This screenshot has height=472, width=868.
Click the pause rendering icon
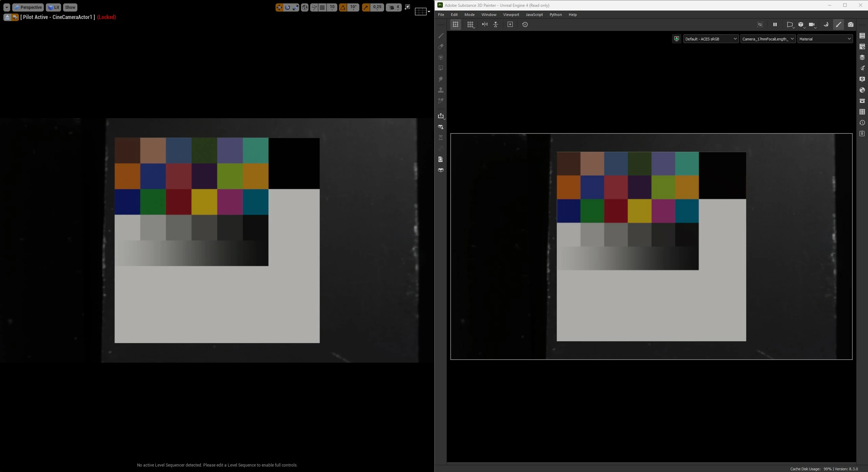[775, 24]
